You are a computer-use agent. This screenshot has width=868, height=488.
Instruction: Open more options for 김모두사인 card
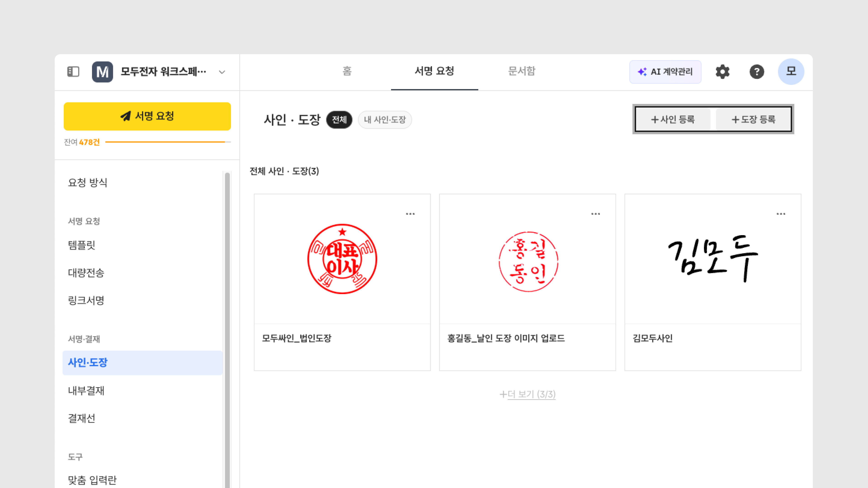781,214
